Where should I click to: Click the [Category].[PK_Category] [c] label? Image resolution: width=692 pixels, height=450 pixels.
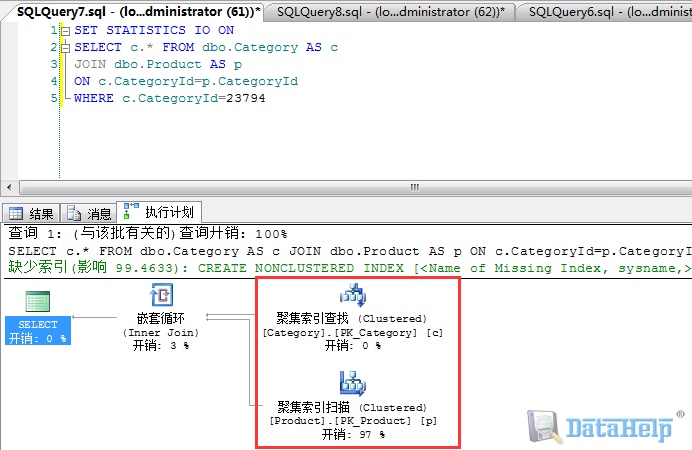tap(353, 333)
